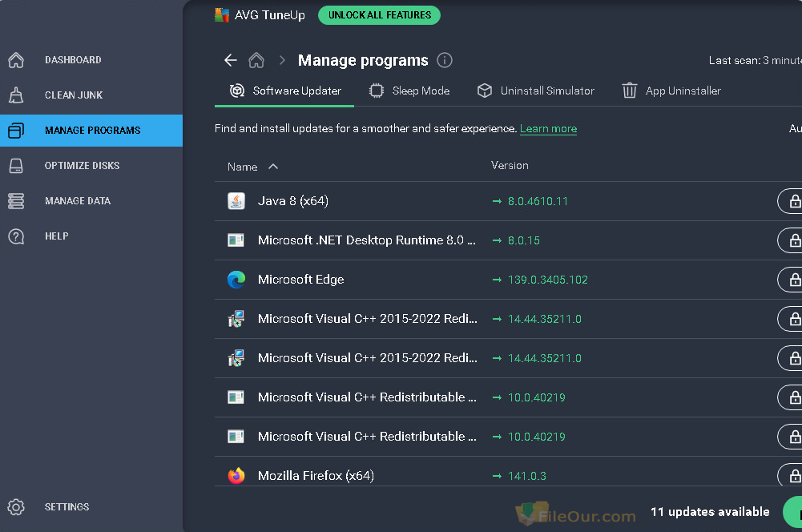This screenshot has width=802, height=532.
Task: Switch to the Software Updater tab
Action: click(284, 91)
